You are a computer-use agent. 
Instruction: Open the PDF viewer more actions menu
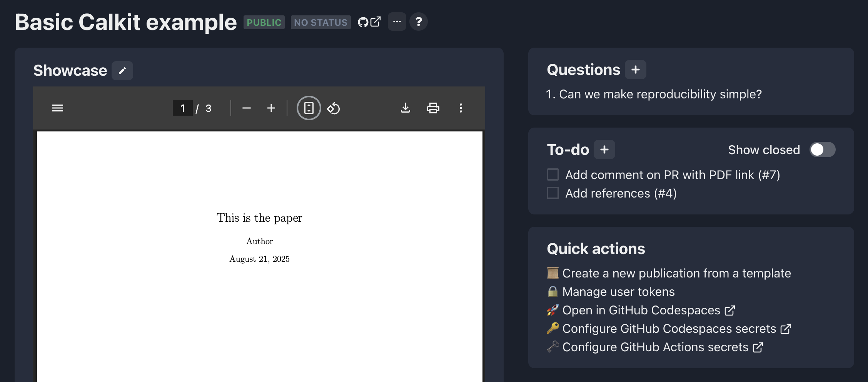461,108
